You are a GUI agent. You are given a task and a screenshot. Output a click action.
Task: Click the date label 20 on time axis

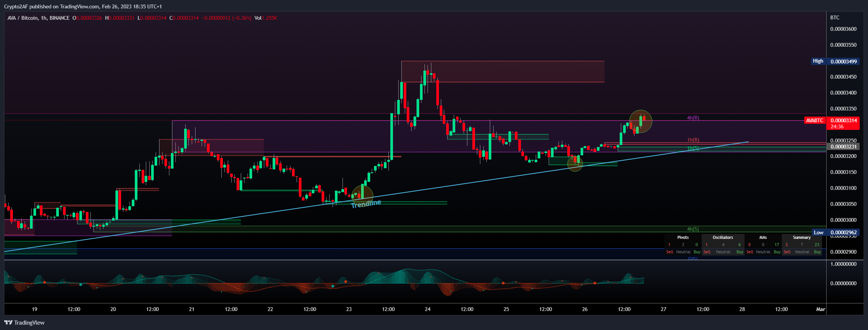click(x=113, y=309)
